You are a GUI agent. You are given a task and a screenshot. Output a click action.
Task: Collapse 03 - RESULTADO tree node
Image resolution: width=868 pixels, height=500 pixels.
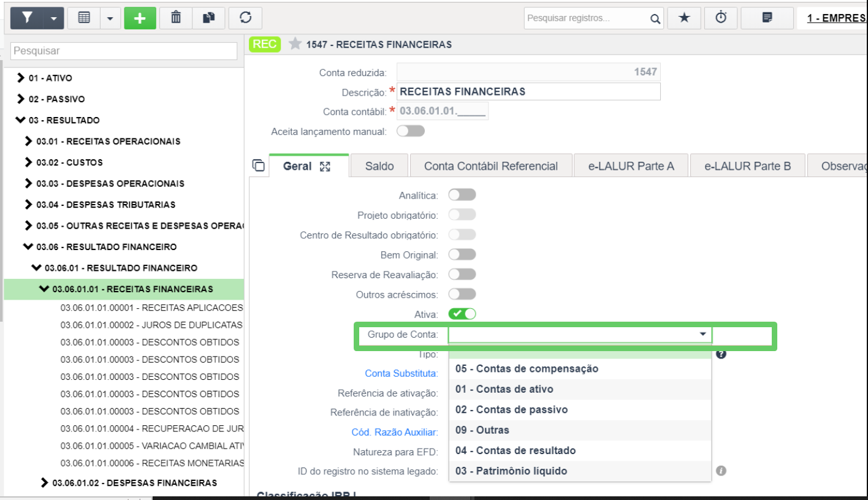[21, 120]
